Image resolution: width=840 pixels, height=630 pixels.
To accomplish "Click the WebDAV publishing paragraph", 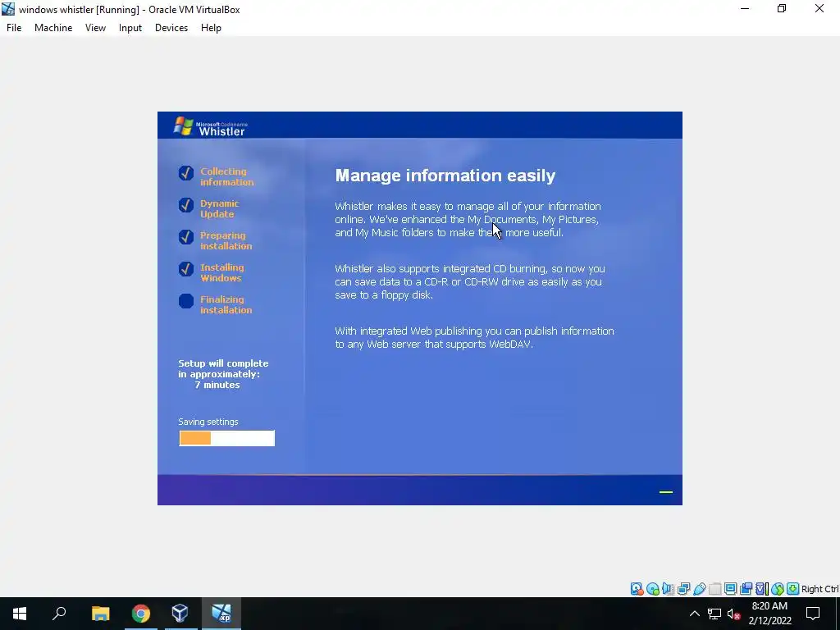I will click(x=475, y=337).
